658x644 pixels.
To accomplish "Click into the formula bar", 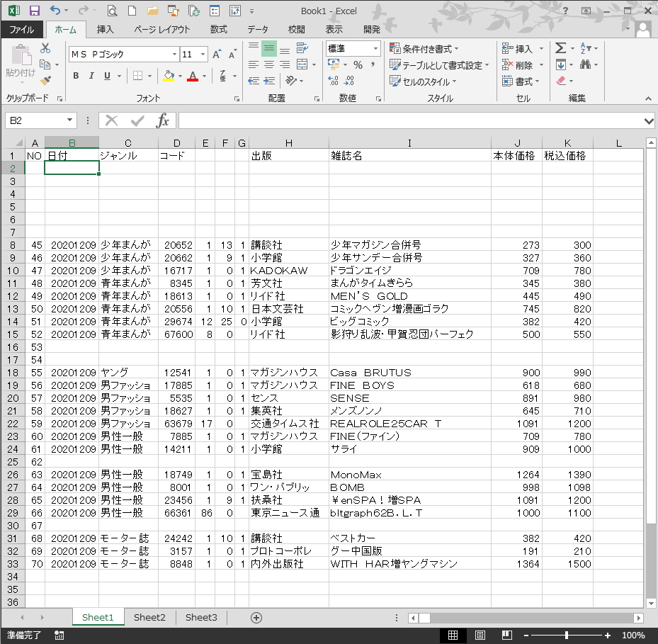I will [410, 121].
